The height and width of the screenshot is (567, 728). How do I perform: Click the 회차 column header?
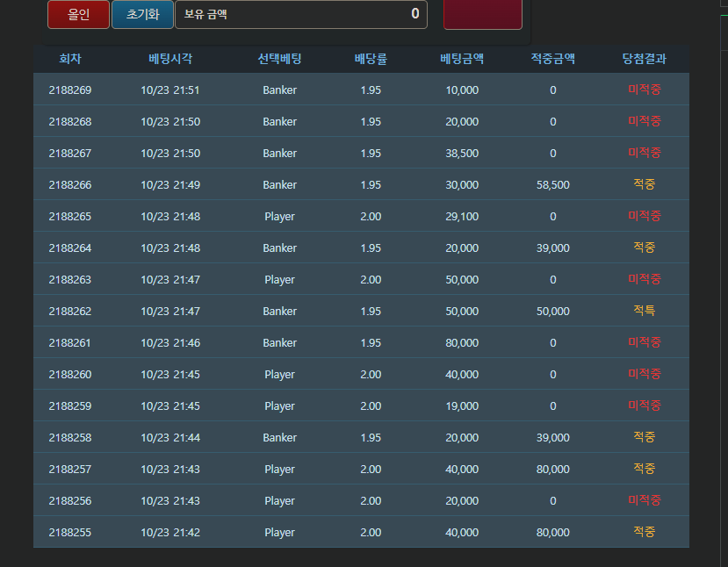pos(70,59)
